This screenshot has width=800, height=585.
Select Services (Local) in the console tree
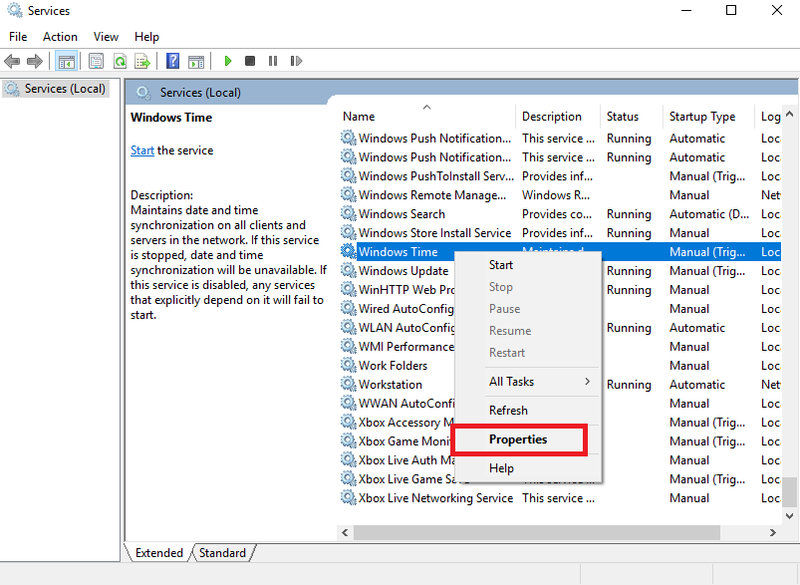(65, 89)
